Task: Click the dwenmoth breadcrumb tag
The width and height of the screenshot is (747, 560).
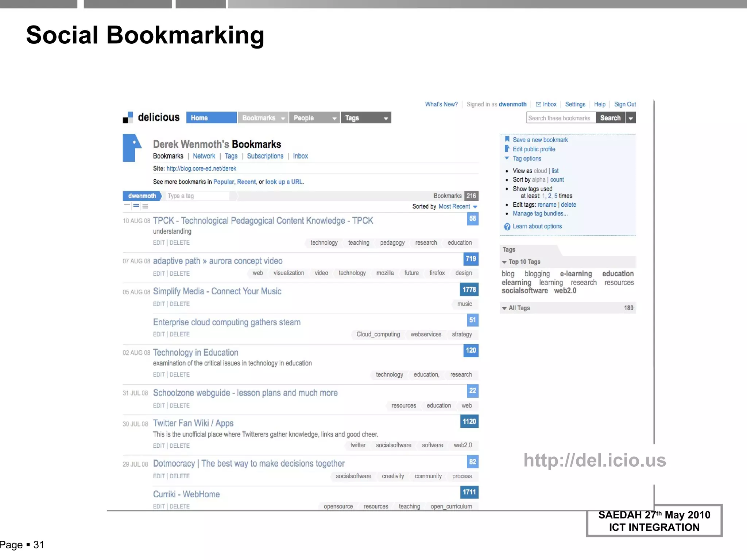Action: 142,196
